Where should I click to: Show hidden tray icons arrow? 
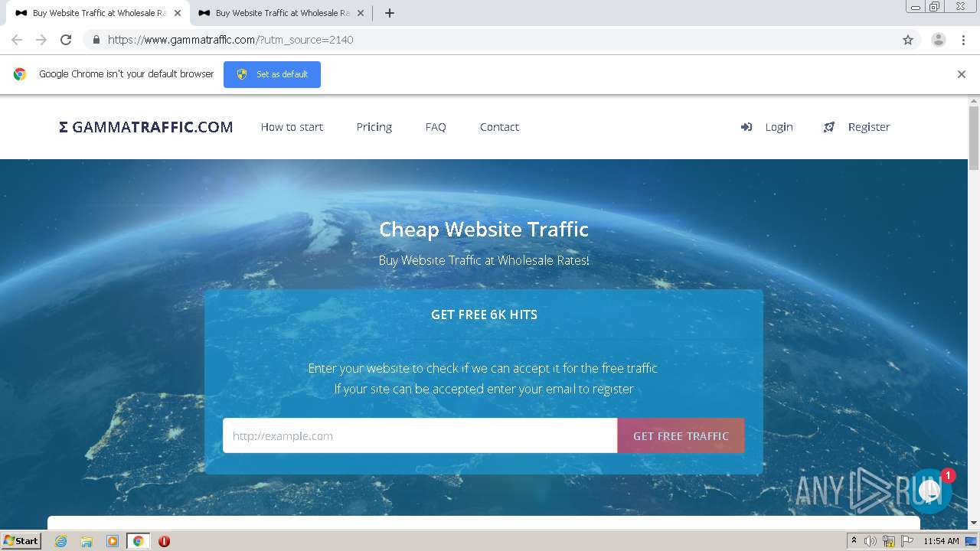[x=854, y=541]
